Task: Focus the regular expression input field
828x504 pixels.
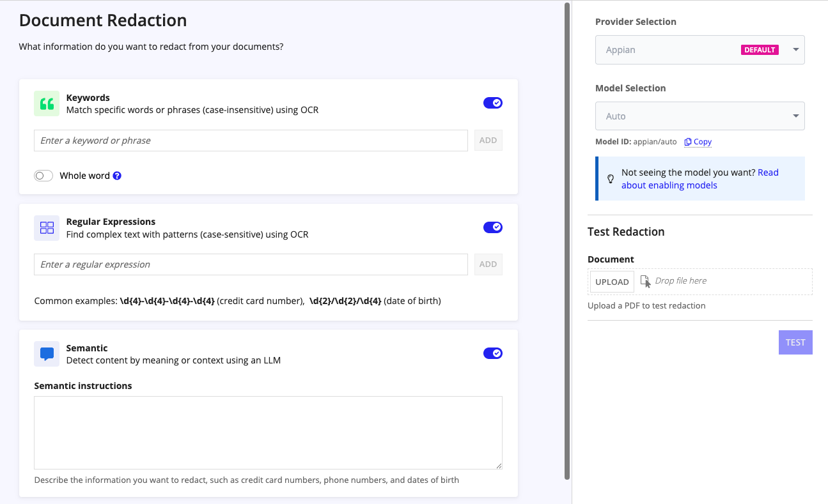Action: coord(251,264)
